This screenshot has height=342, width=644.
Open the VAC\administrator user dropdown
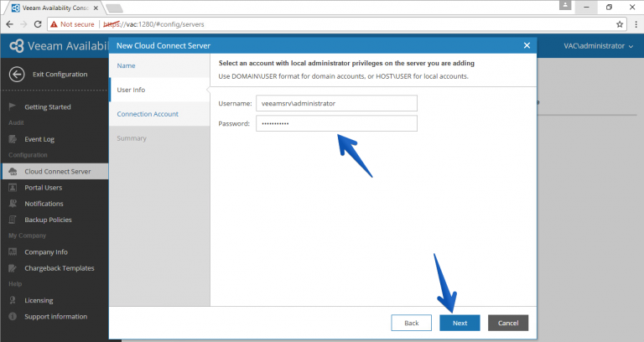599,46
